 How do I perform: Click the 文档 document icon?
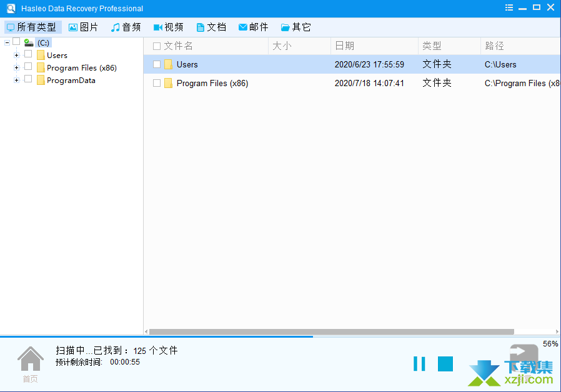coord(201,27)
